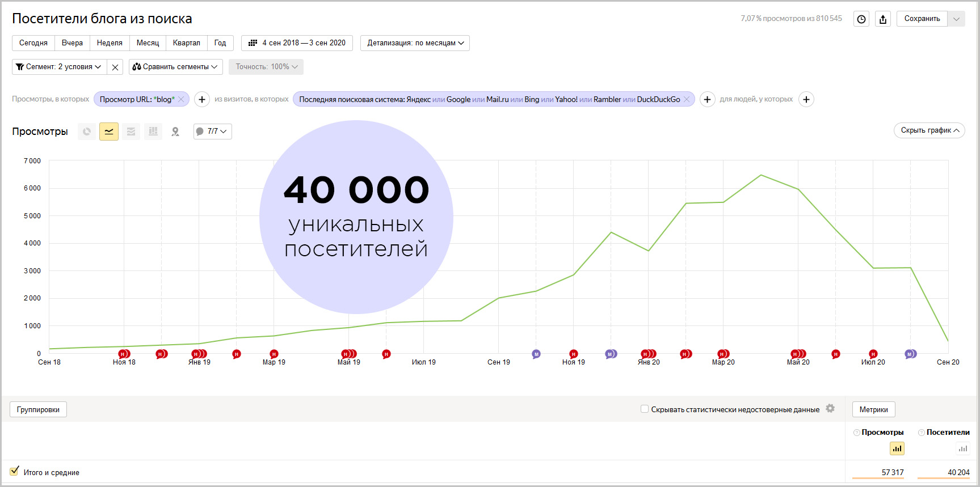Expand the Сравнить сегменты dropdown
The width and height of the screenshot is (980, 487).
(x=175, y=67)
